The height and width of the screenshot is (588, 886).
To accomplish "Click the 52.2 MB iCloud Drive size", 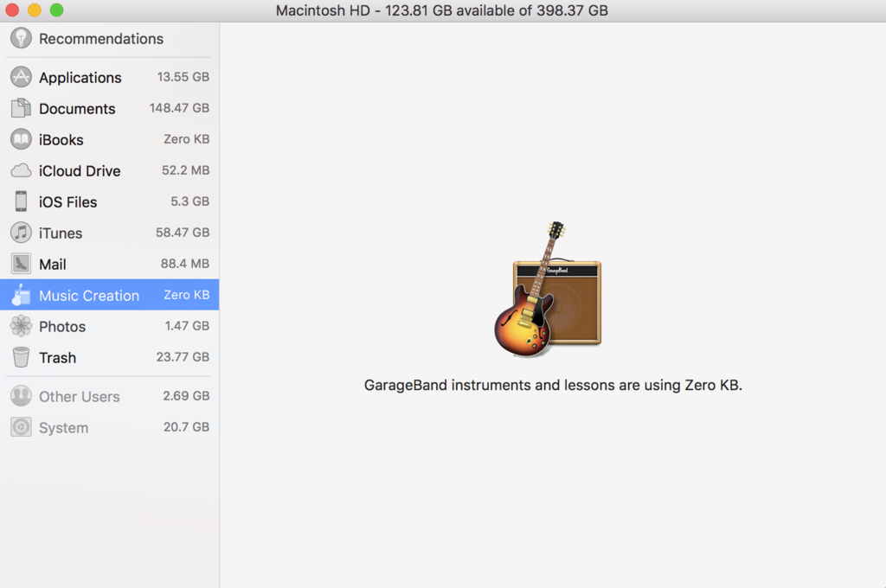I will (185, 170).
